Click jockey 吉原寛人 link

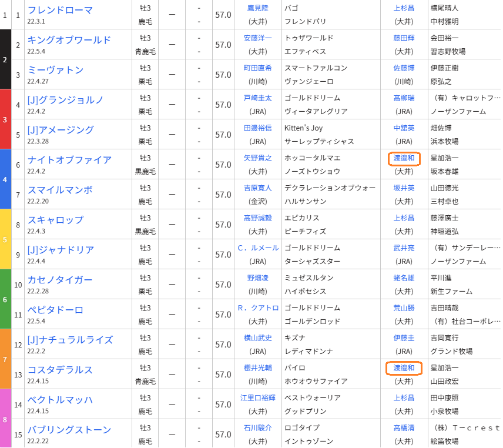coord(257,188)
